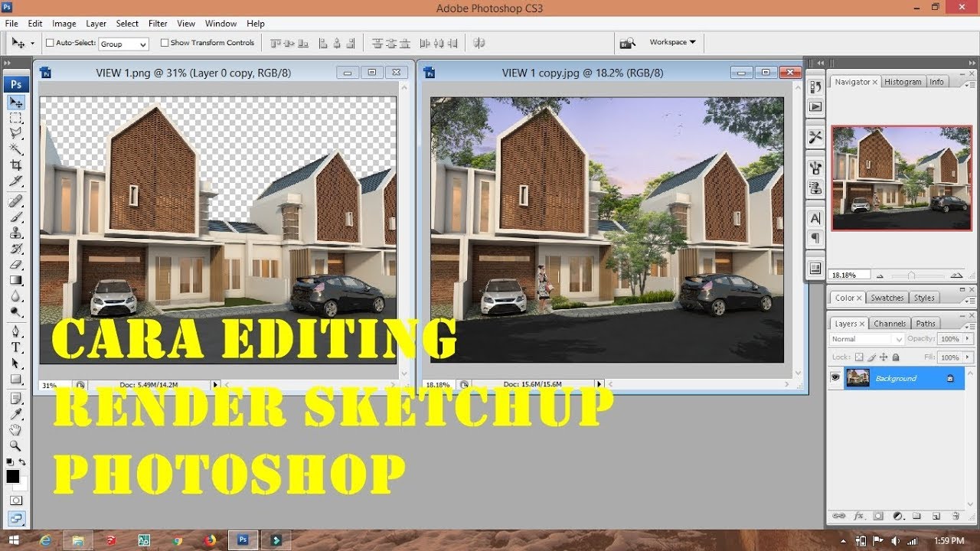The width and height of the screenshot is (980, 551).
Task: Select the Dodge tool
Action: coord(16,311)
